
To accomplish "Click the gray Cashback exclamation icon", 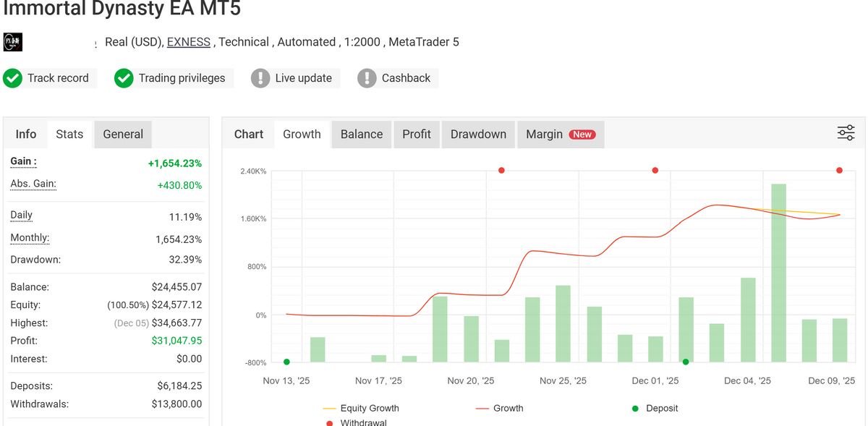I will [367, 77].
